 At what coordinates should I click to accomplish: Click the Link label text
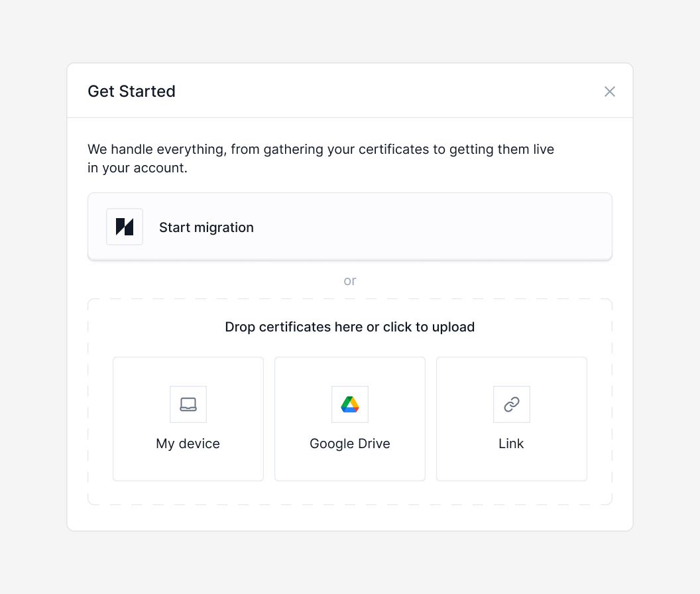coord(511,444)
